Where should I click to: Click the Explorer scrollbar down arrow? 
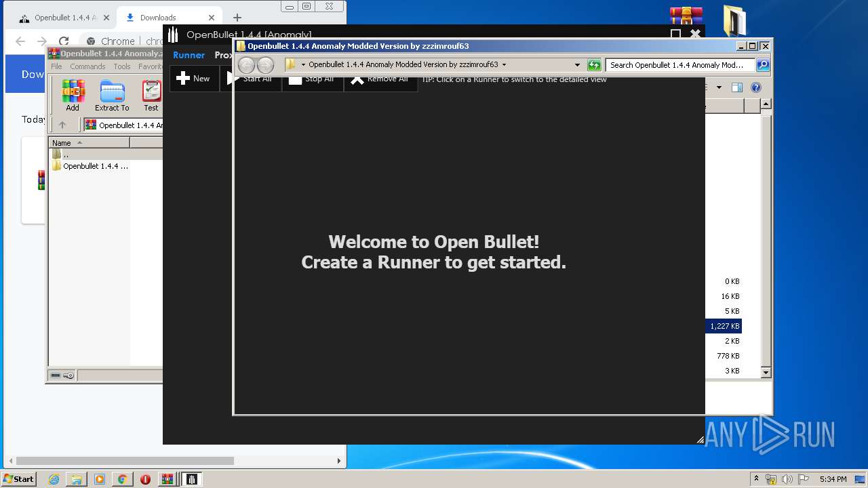[x=766, y=372]
